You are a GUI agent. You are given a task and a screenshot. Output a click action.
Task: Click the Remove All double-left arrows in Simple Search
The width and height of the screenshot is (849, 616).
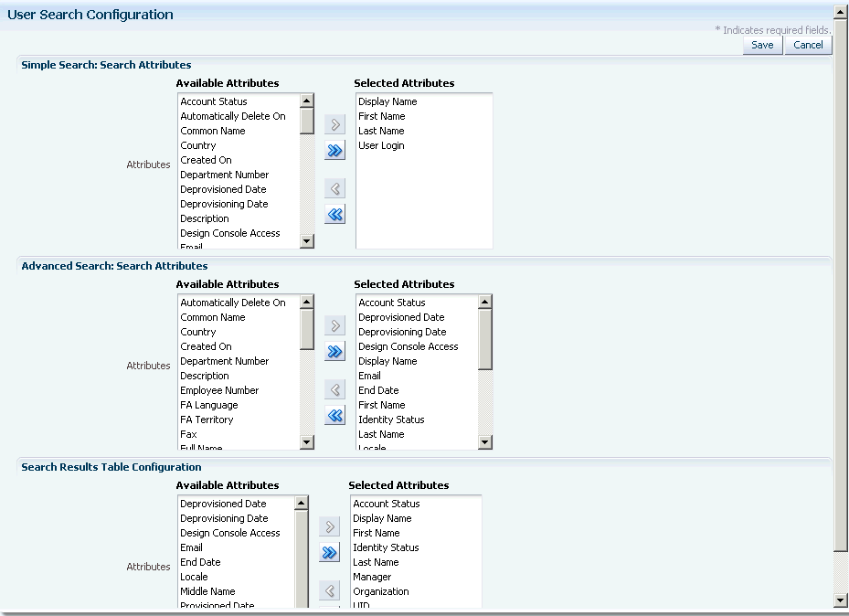point(334,214)
